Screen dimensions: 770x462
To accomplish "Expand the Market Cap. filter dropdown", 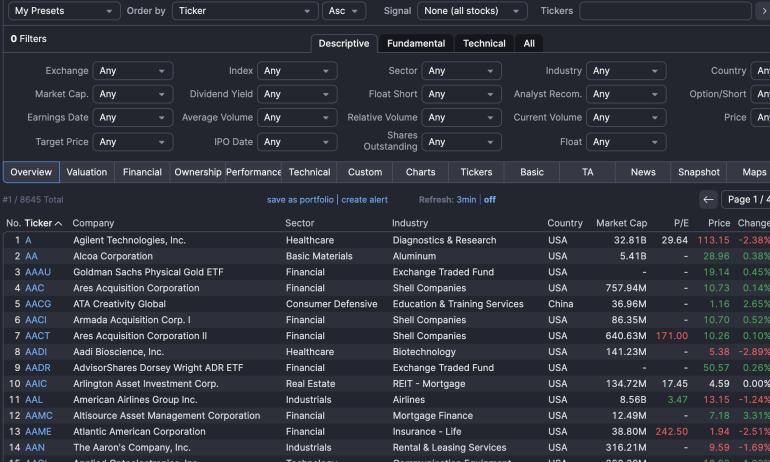I will pyautogui.click(x=132, y=94).
